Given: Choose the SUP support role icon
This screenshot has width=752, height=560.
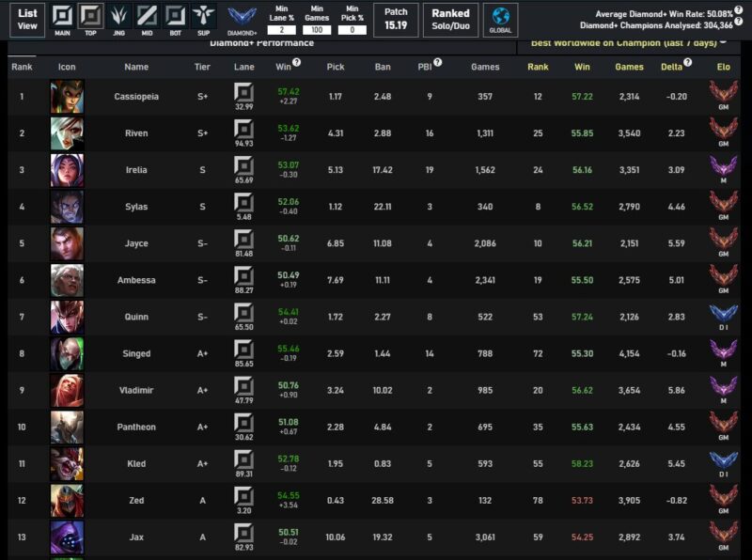Looking at the screenshot, I should [x=202, y=17].
